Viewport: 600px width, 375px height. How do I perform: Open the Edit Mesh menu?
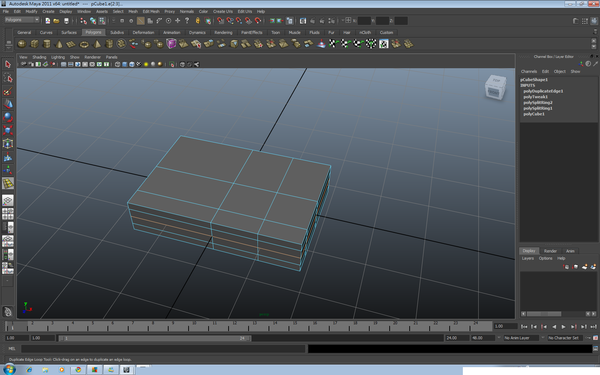pyautogui.click(x=151, y=11)
